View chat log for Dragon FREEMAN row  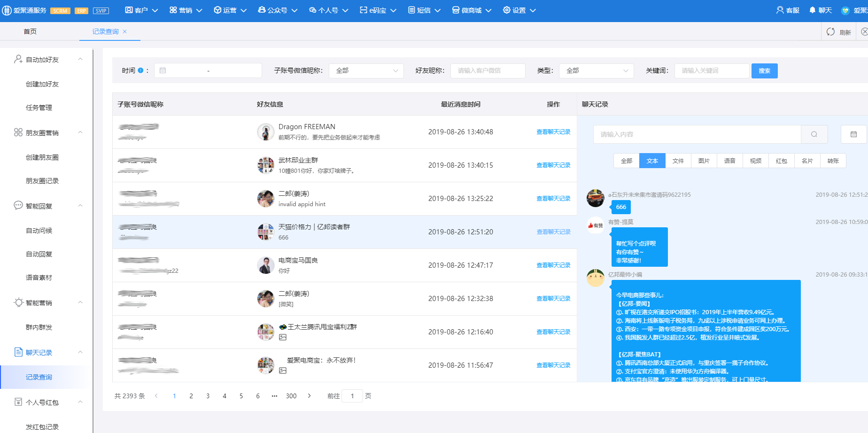click(x=553, y=132)
